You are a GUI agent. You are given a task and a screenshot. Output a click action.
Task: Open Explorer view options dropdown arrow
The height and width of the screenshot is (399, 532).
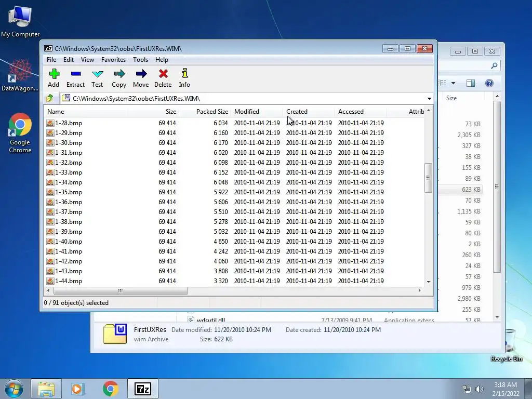click(x=453, y=83)
